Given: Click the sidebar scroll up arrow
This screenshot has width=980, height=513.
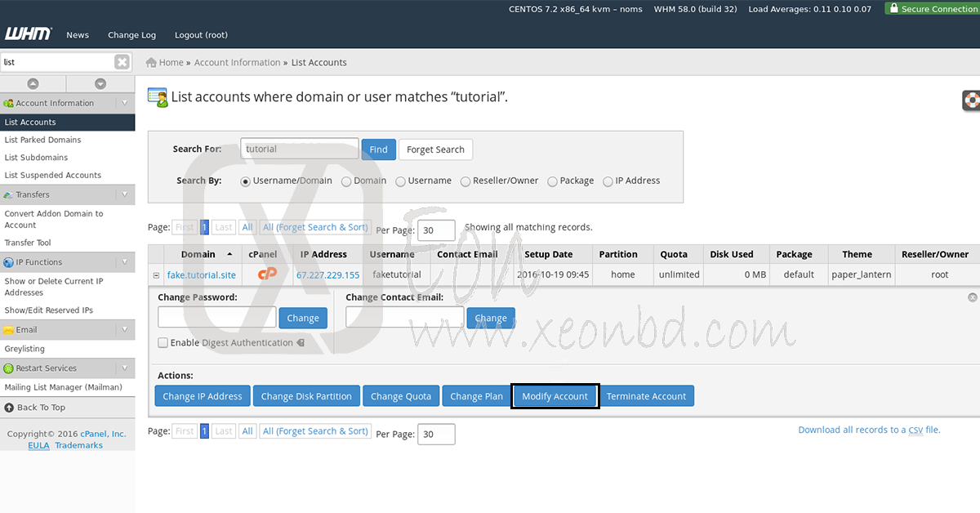Looking at the screenshot, I should pyautogui.click(x=33, y=83).
